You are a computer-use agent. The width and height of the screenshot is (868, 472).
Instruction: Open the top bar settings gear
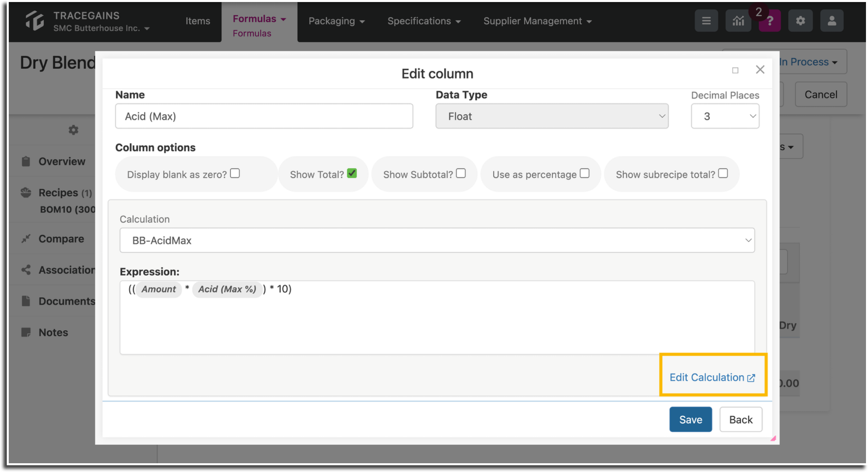point(800,21)
